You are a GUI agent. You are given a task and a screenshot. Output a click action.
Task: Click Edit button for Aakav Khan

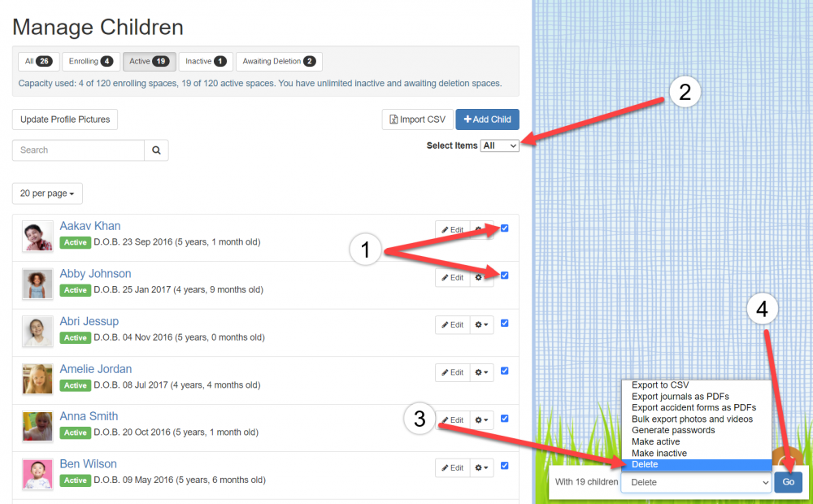[453, 230]
